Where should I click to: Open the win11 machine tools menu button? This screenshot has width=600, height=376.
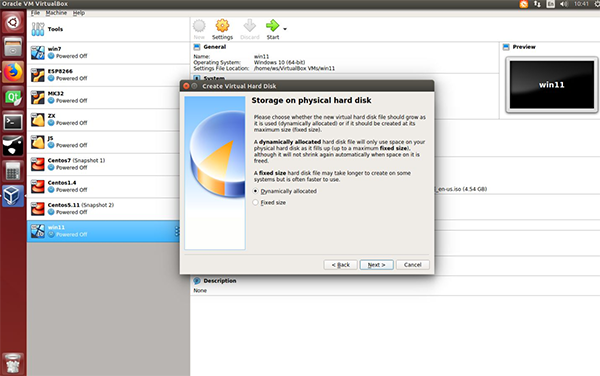[x=177, y=231]
